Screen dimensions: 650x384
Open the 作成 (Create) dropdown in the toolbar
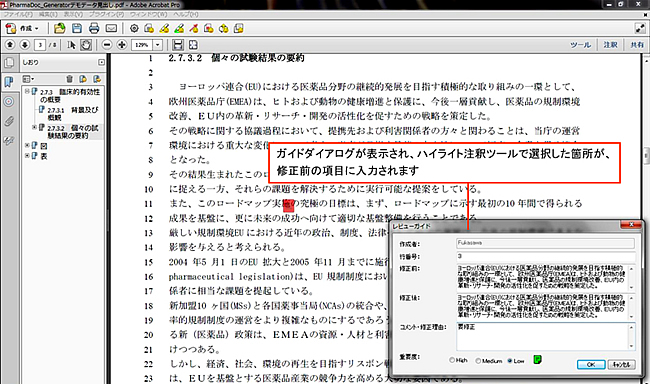click(x=23, y=28)
